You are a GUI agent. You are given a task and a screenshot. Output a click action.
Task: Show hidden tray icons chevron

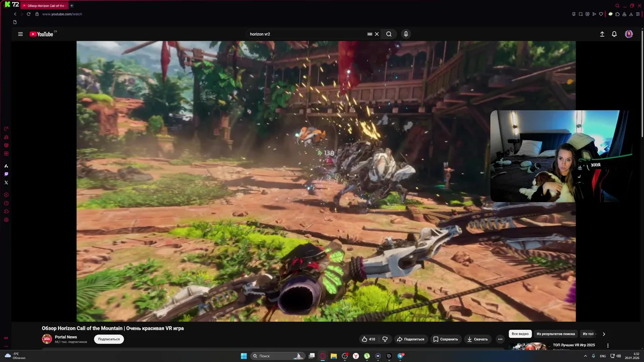click(586, 356)
